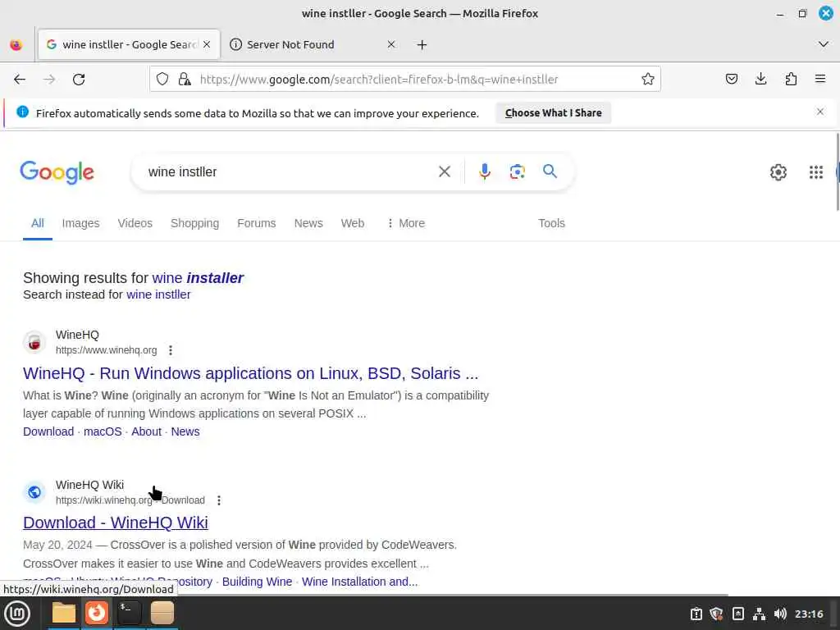Screen dimensions: 840x630
Task: Select the All results tab
Action: (38, 223)
